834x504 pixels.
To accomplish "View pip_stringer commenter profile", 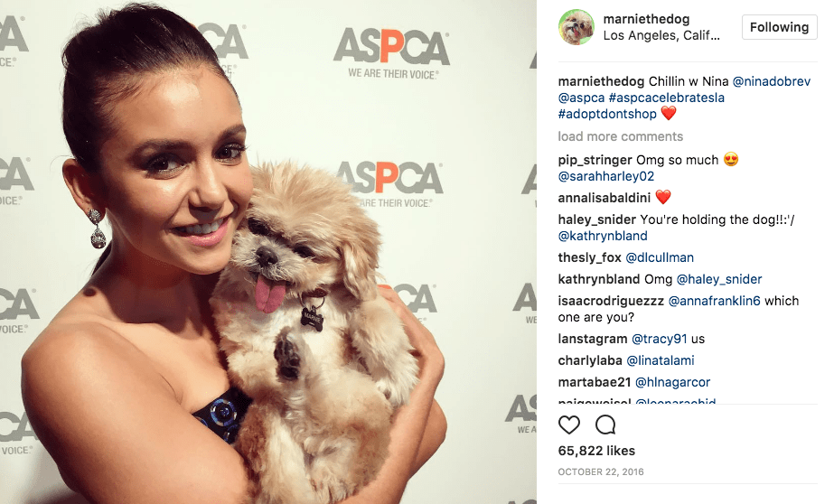I will tap(595, 160).
